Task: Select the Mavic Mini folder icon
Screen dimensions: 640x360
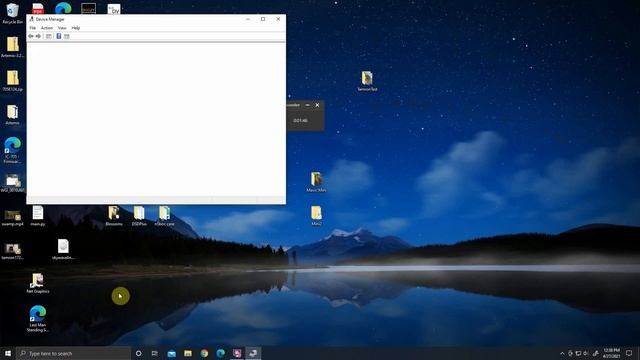Action: tap(316, 182)
